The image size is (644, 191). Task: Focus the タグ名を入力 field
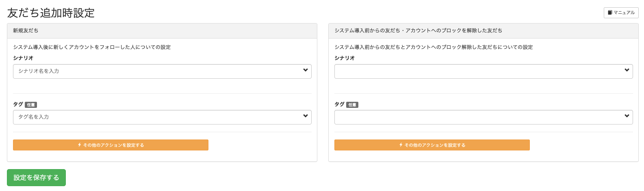(162, 117)
